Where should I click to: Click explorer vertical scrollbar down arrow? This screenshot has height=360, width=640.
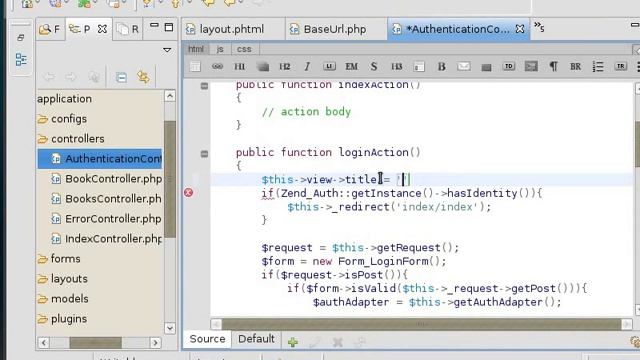(170, 328)
